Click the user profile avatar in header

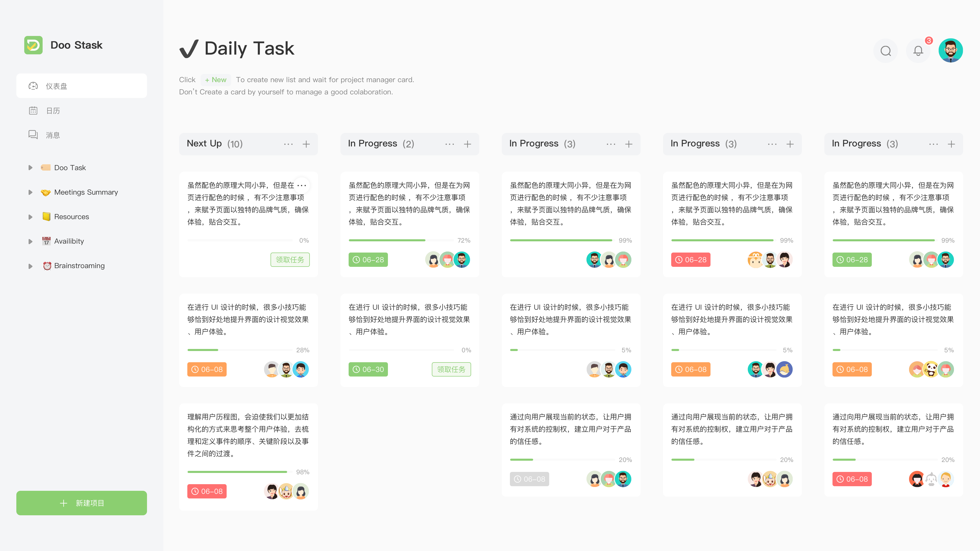click(x=950, y=51)
